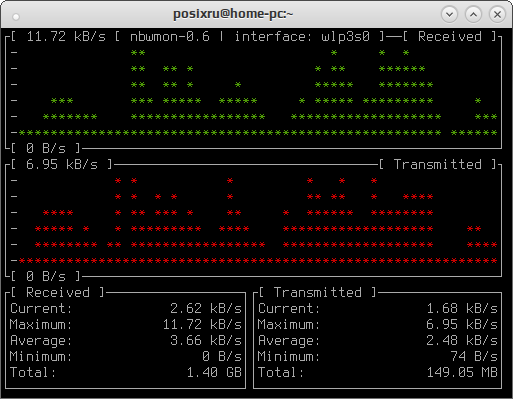
Task: Click the window title posixru@home-pc:~
Action: 233,14
